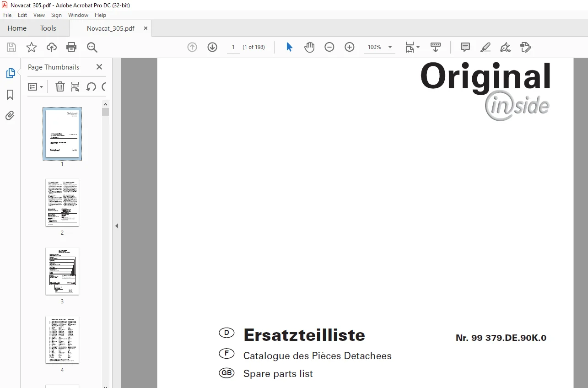The image size is (588, 388).
Task: Add a comment with speech bubble icon
Action: (465, 47)
